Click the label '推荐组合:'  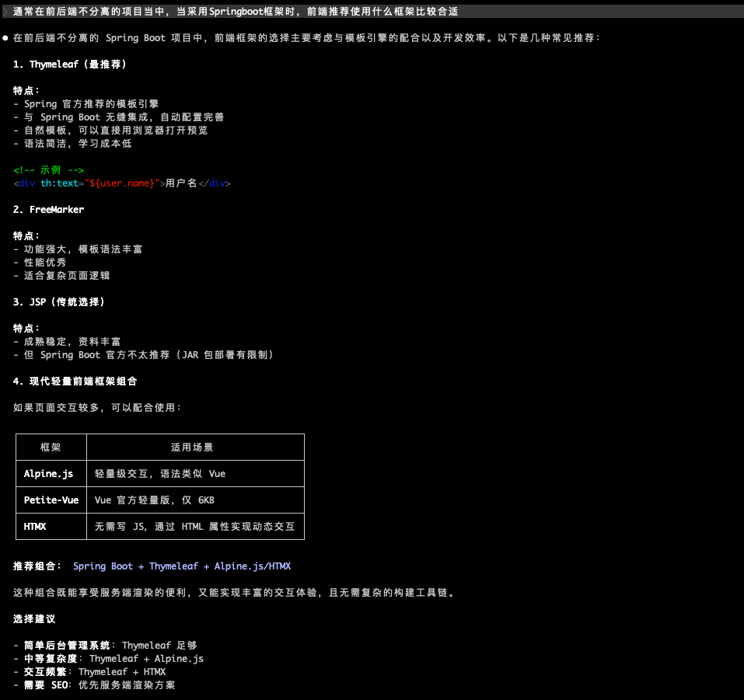[37, 566]
